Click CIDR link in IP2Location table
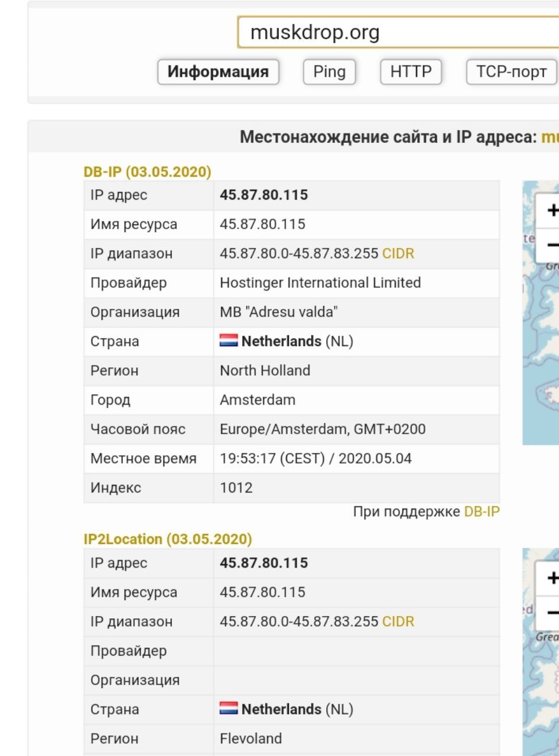Image resolution: width=559 pixels, height=756 pixels. [x=398, y=621]
